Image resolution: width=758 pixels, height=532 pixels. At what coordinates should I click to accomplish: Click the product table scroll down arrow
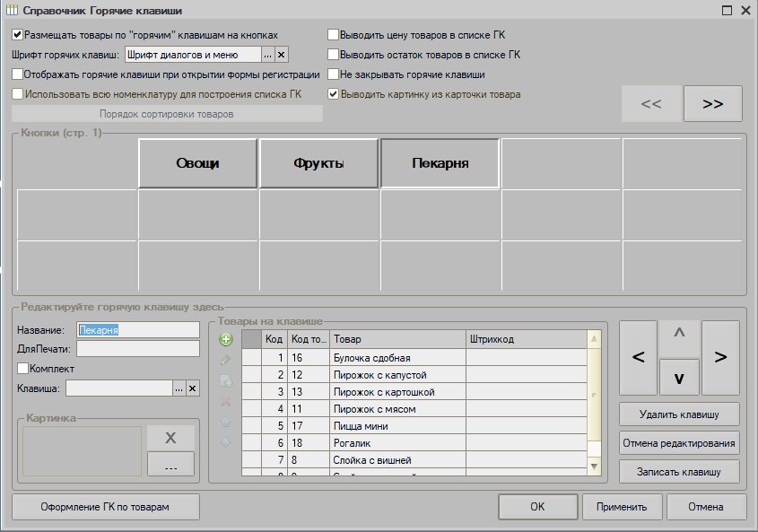click(x=594, y=467)
